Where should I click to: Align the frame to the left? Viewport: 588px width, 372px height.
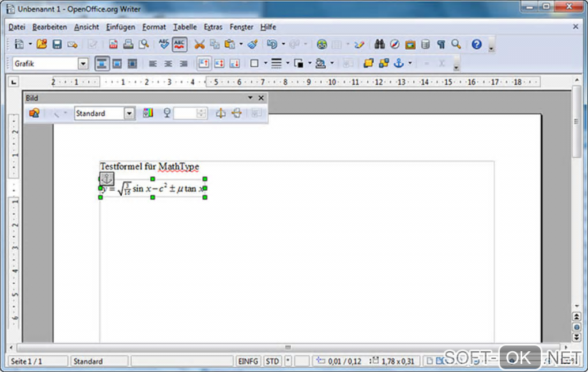tap(153, 64)
